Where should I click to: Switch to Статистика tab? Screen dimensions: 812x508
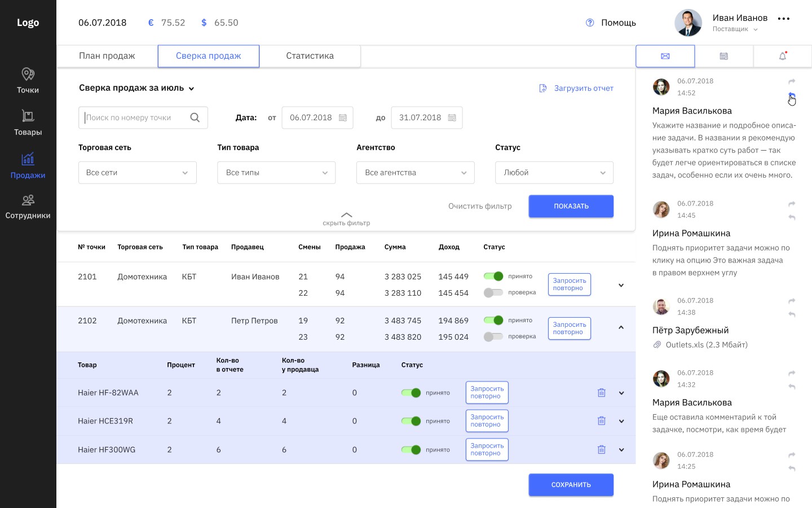(310, 56)
